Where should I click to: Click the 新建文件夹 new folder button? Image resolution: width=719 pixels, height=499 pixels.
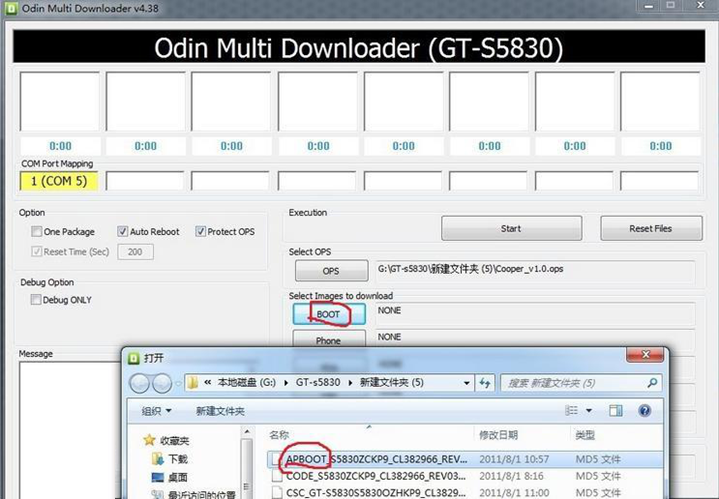220,411
